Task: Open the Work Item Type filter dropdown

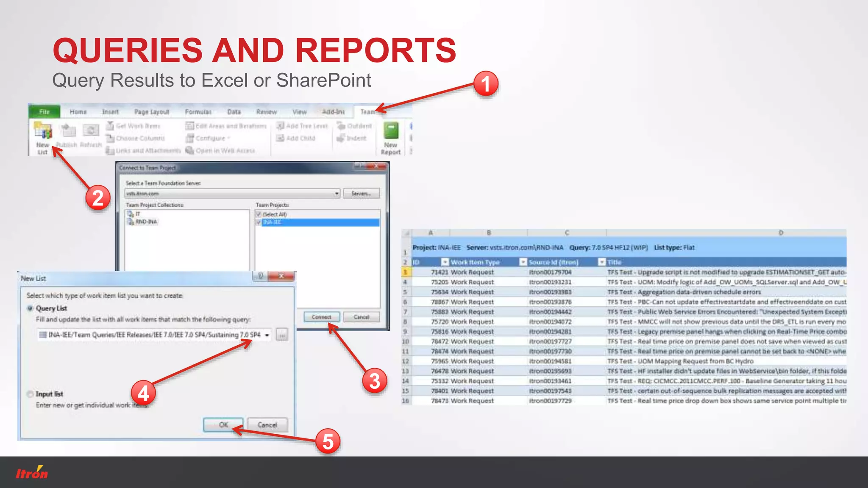Action: click(x=523, y=262)
